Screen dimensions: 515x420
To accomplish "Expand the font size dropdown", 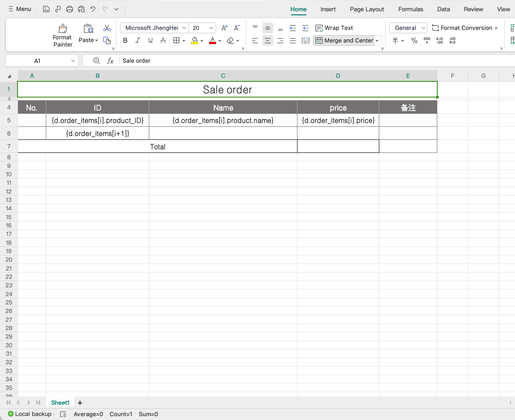I will coord(211,28).
